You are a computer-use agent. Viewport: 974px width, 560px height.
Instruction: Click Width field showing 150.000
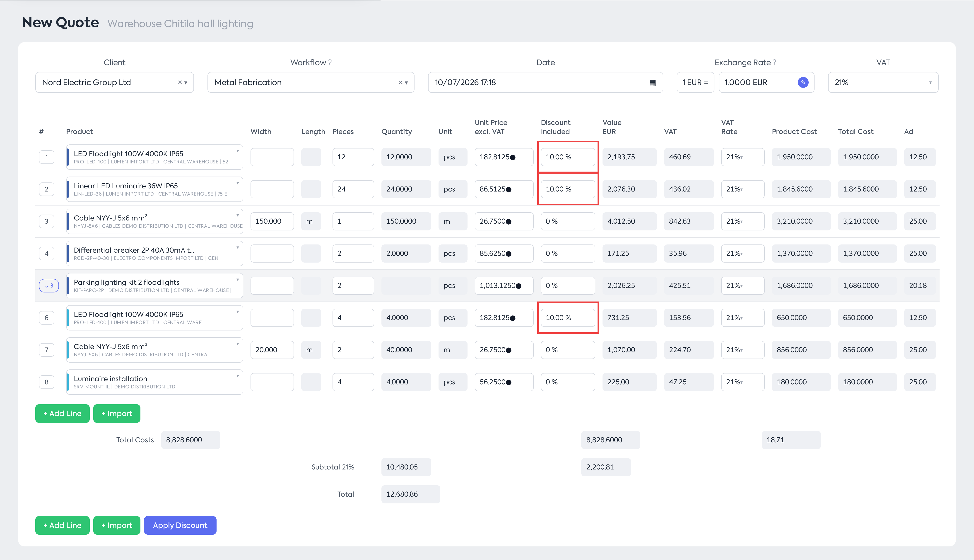pos(272,221)
